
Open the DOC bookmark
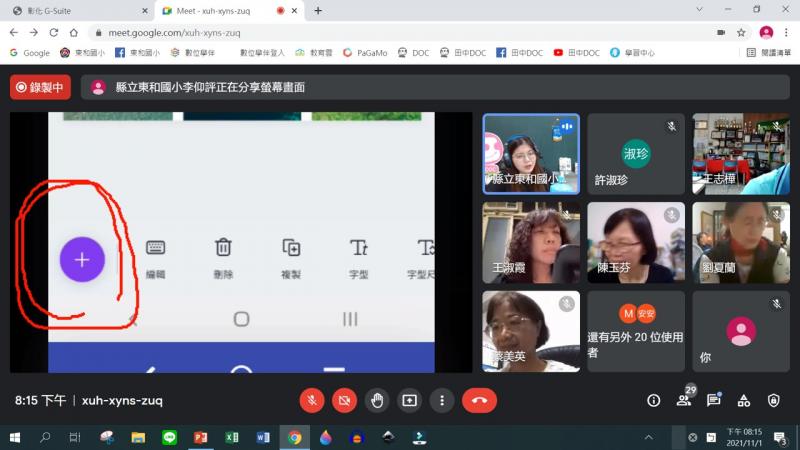pos(413,53)
